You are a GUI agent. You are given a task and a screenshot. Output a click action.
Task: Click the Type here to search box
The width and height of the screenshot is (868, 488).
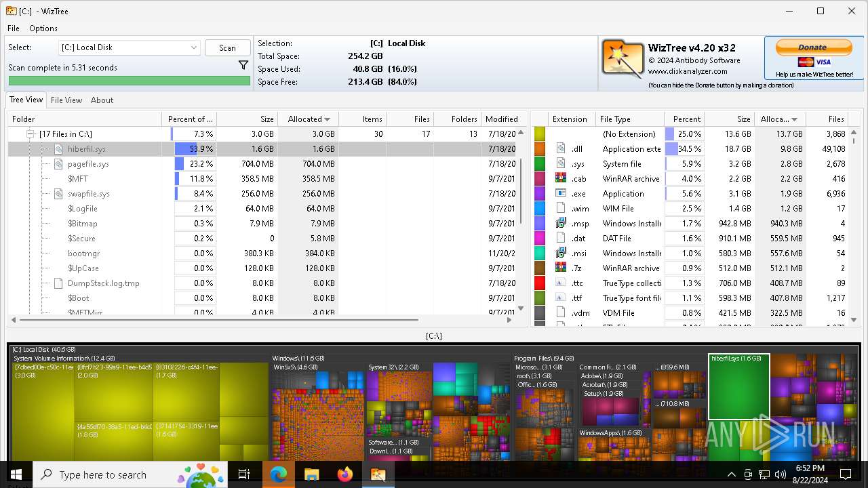[x=130, y=474]
